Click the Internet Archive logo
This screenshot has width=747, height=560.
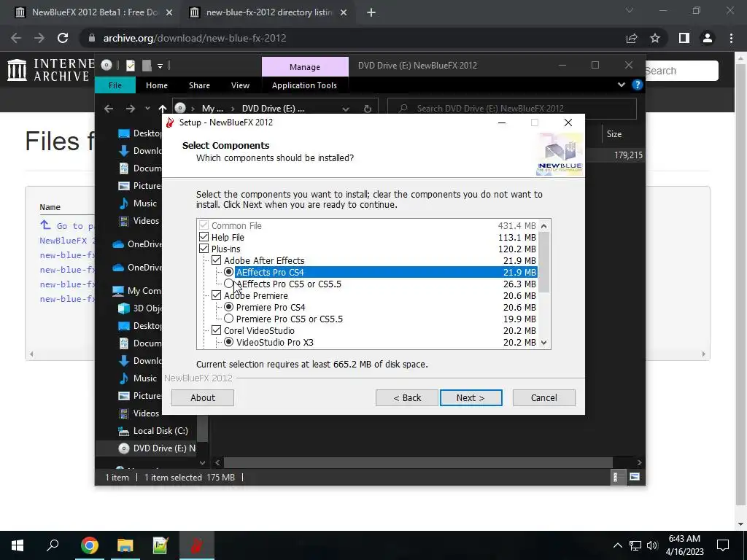pos(50,69)
